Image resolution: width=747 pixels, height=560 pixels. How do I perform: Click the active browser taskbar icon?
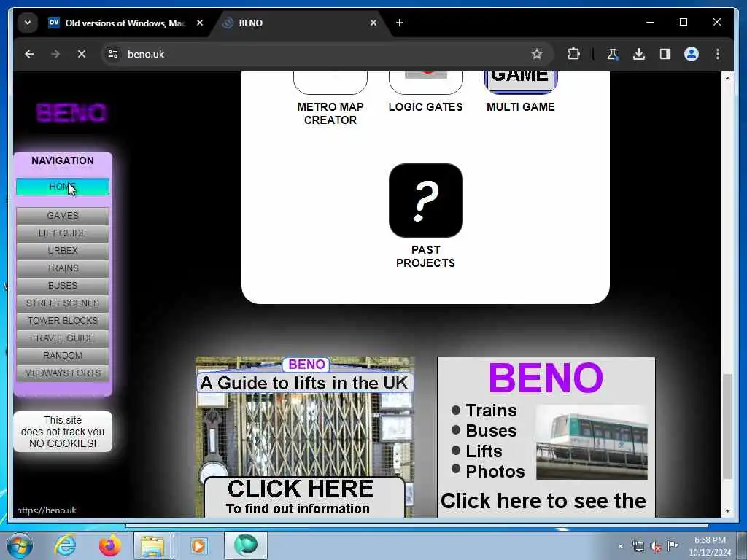(246, 545)
